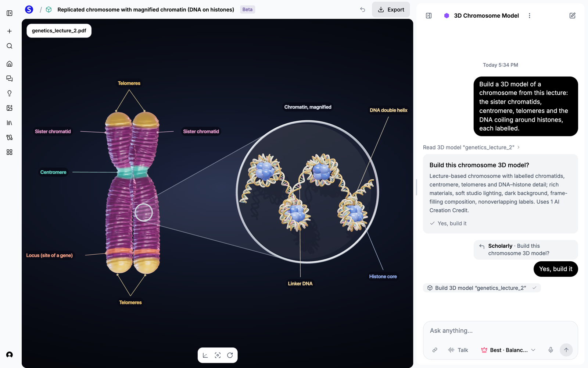This screenshot has width=588, height=368.
Task: Click the Scholarly S logo
Action: (29, 10)
